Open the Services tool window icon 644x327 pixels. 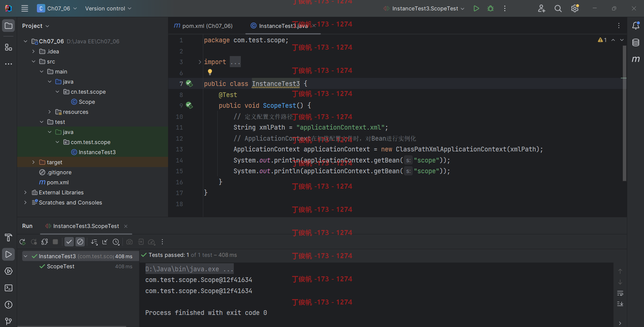tap(9, 271)
